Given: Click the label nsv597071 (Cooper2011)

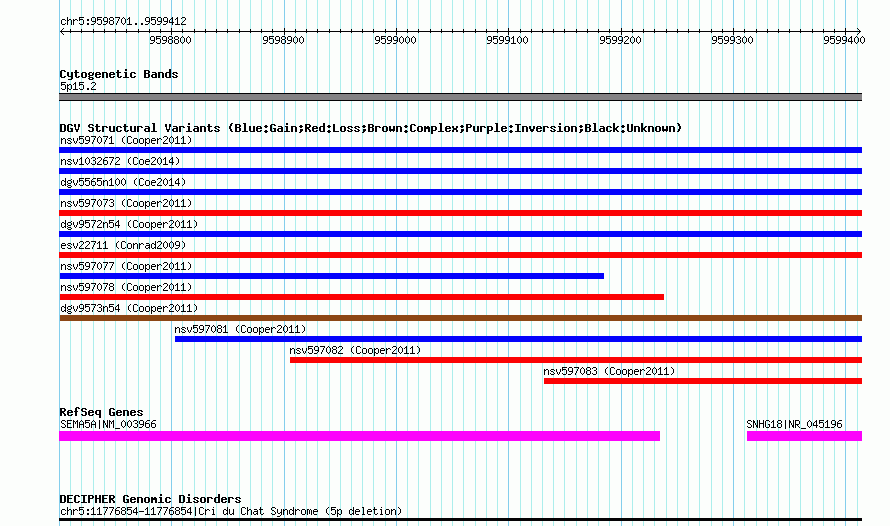Looking at the screenshot, I should click(126, 140).
